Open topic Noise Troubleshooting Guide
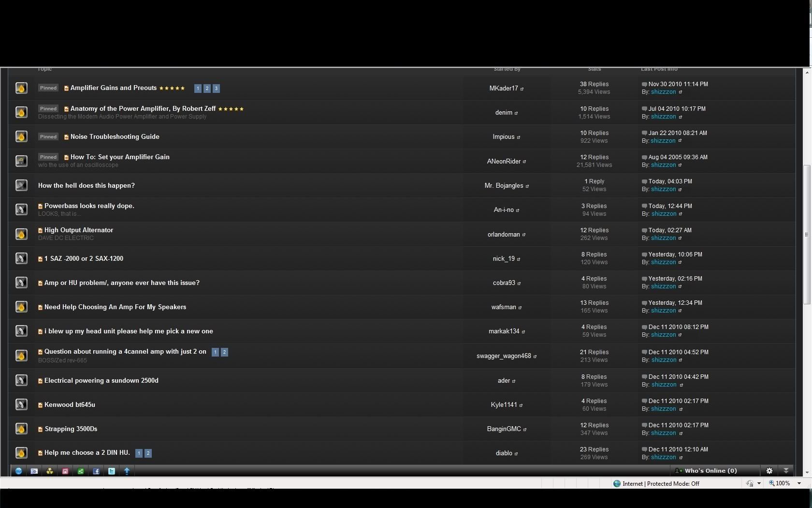The height and width of the screenshot is (508, 812). [x=115, y=136]
